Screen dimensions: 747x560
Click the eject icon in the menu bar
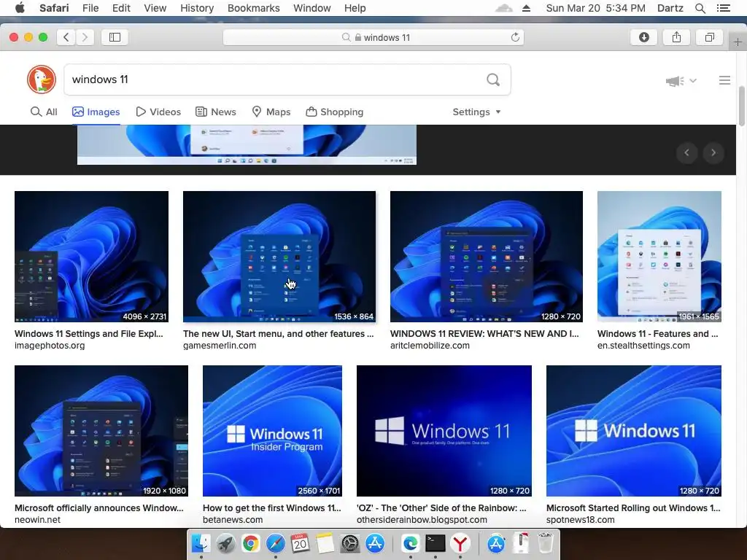pyautogui.click(x=527, y=8)
